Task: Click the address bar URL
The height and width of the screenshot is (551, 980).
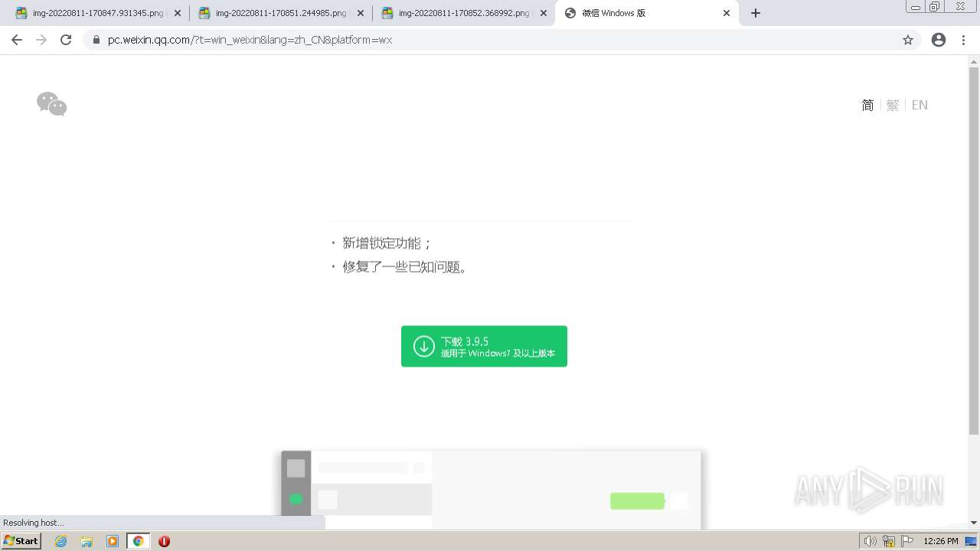Action: tap(250, 40)
